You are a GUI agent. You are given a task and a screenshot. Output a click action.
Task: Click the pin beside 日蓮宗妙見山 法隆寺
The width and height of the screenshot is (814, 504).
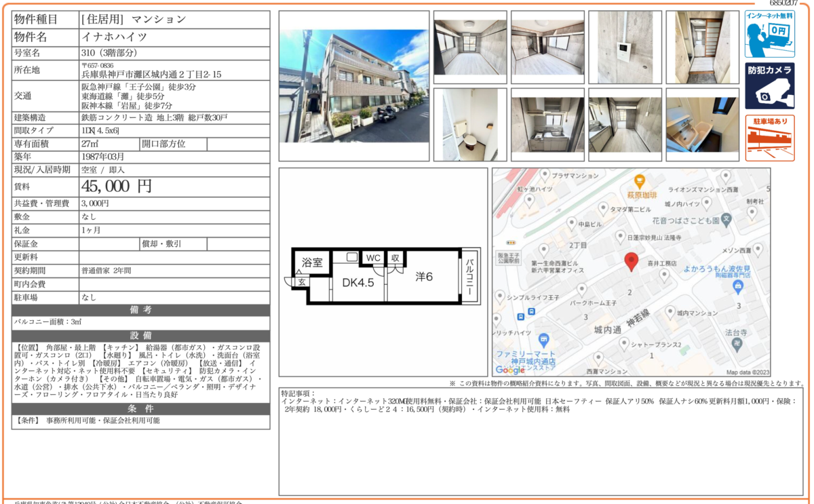coord(620,237)
